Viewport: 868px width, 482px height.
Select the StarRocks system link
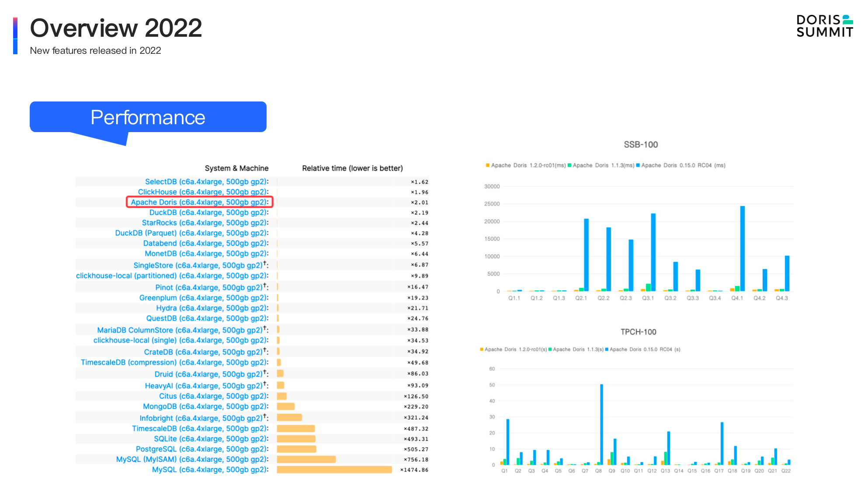205,223
